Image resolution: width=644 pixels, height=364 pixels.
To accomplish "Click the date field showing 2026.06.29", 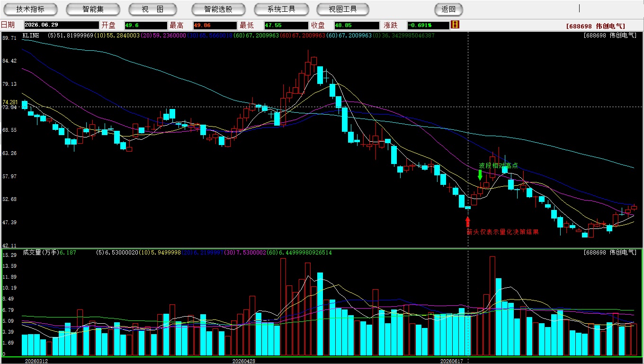I will [x=62, y=25].
